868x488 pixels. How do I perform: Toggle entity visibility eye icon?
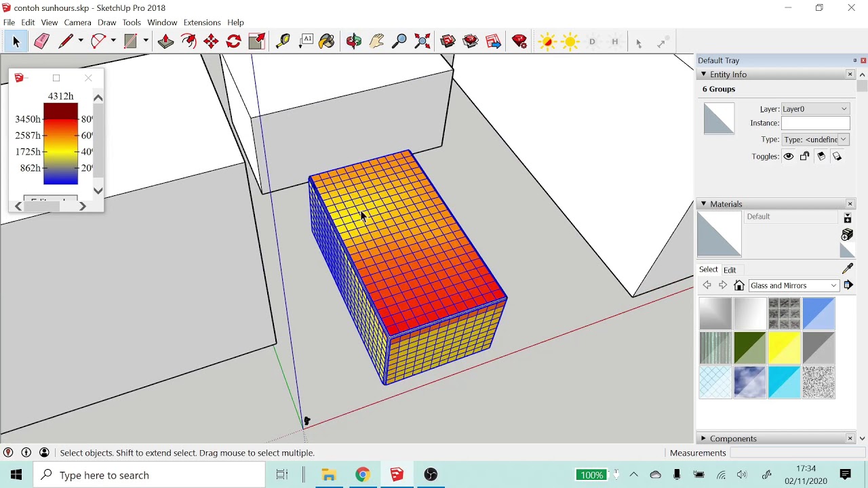[x=789, y=157]
